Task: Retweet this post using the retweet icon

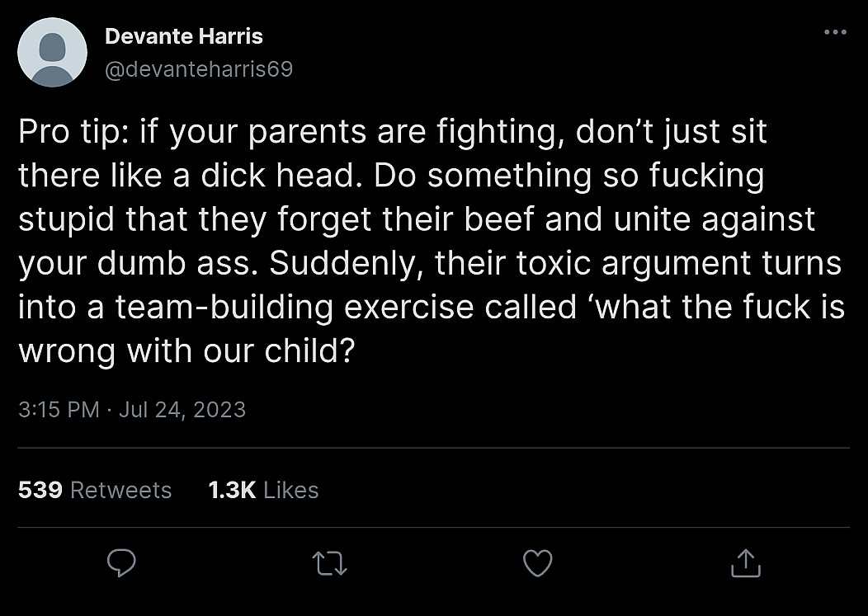Action: click(329, 563)
